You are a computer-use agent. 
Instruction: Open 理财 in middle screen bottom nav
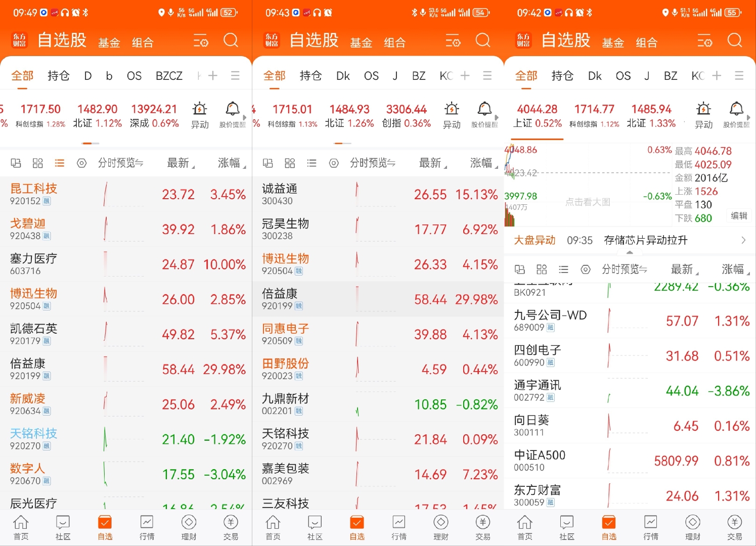tap(441, 528)
